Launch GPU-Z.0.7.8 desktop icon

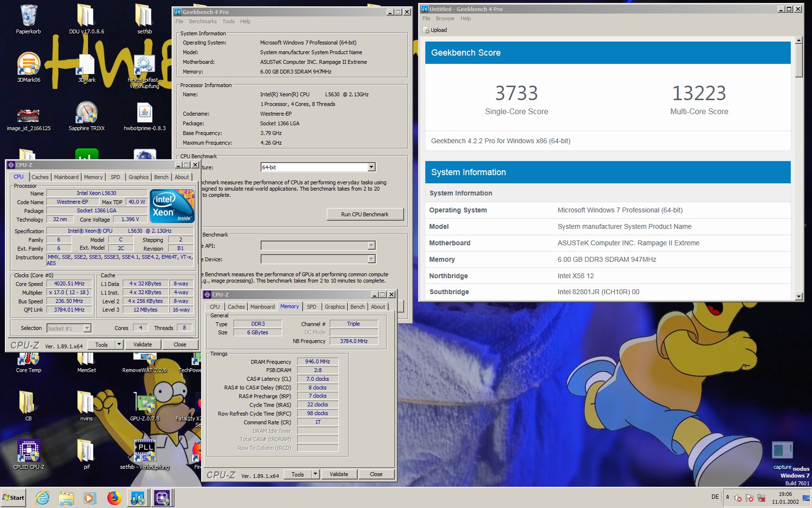coord(145,406)
